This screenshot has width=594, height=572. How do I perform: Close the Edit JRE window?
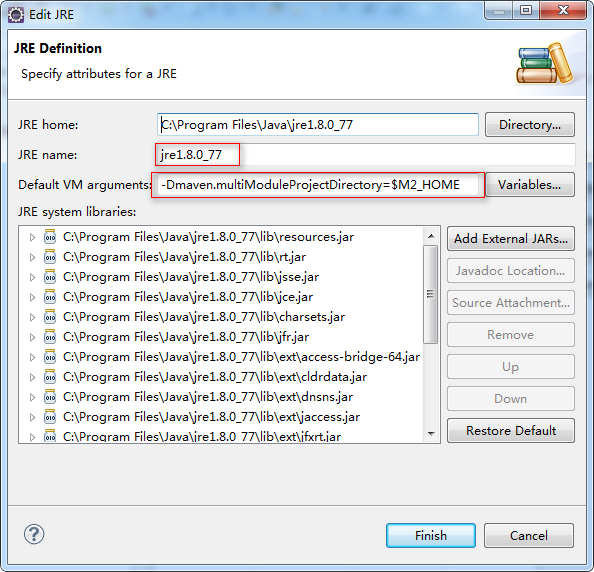(564, 10)
